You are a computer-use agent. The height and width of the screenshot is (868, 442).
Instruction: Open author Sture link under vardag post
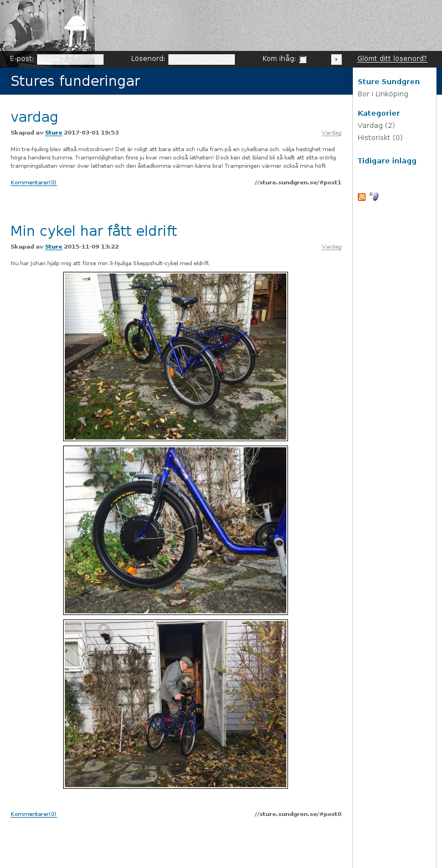point(53,133)
